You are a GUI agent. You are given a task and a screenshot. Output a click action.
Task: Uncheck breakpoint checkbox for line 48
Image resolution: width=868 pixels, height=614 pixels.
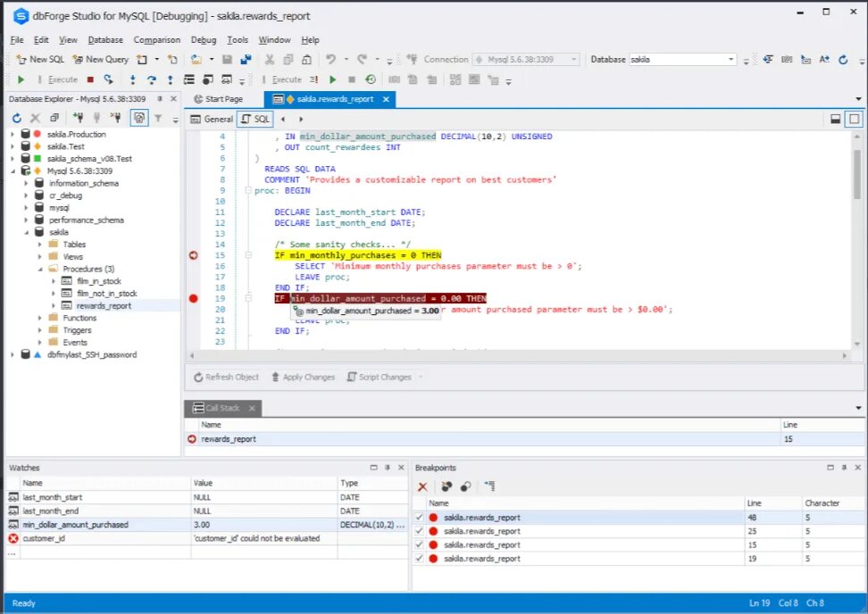[x=419, y=518]
